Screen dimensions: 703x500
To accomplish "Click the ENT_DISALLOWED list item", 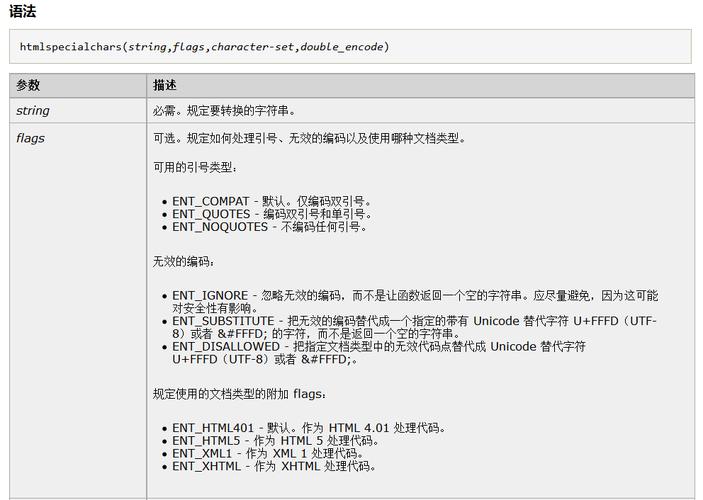I will (x=379, y=353).
